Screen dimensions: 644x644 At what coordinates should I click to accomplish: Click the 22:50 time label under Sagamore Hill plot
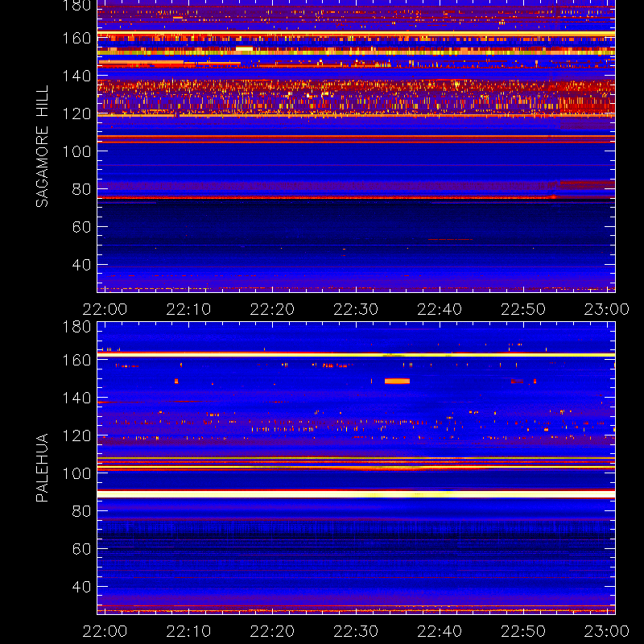(x=523, y=309)
